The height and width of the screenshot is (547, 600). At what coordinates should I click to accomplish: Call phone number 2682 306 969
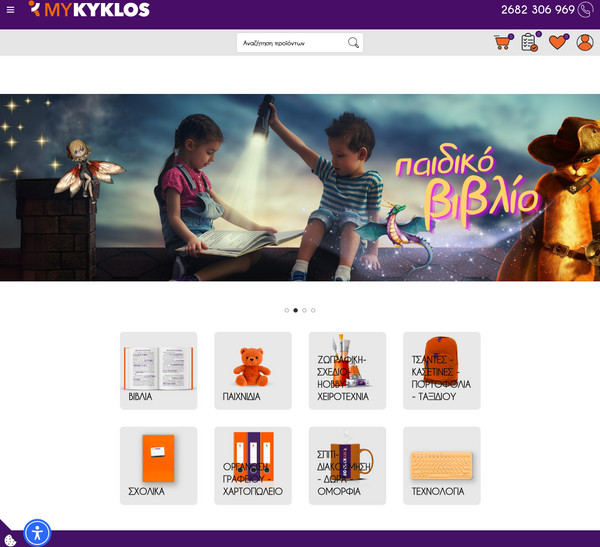[x=538, y=10]
